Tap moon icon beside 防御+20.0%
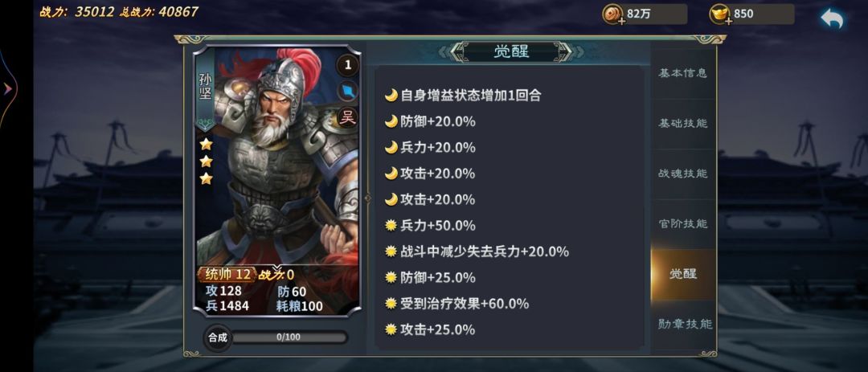Viewport: 868px width, 372px height. click(391, 122)
